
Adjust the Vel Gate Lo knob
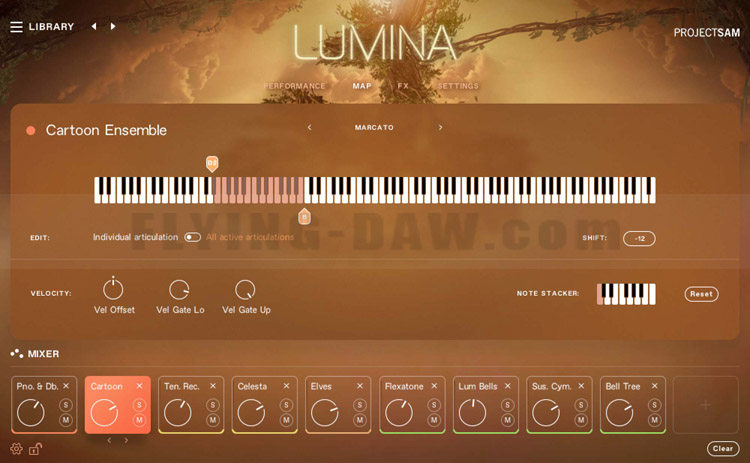179,290
